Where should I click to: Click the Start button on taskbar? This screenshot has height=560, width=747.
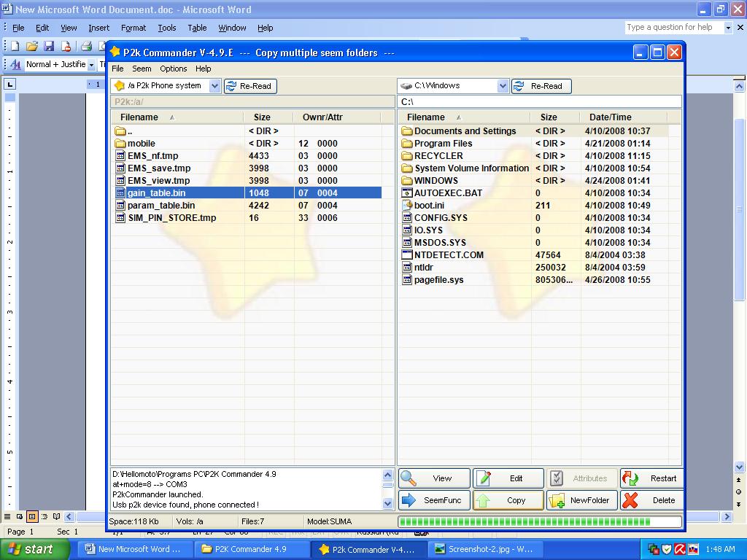click(34, 550)
